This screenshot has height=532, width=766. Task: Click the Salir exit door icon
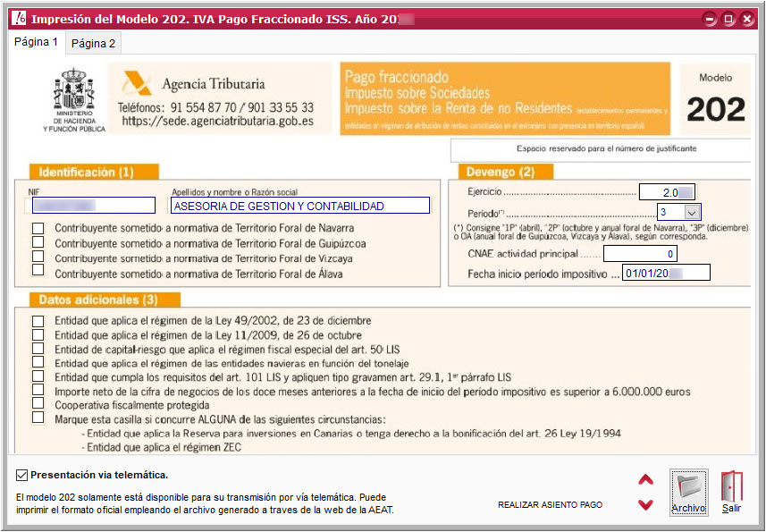pyautogui.click(x=731, y=492)
